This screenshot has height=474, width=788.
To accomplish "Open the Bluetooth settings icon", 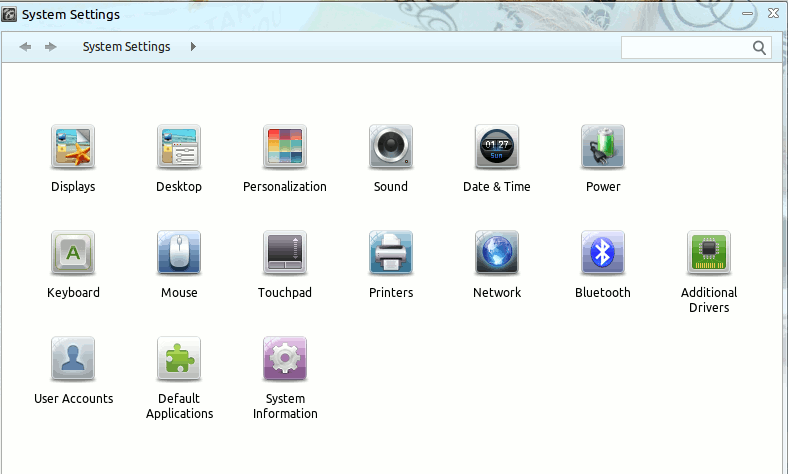I will 603,253.
